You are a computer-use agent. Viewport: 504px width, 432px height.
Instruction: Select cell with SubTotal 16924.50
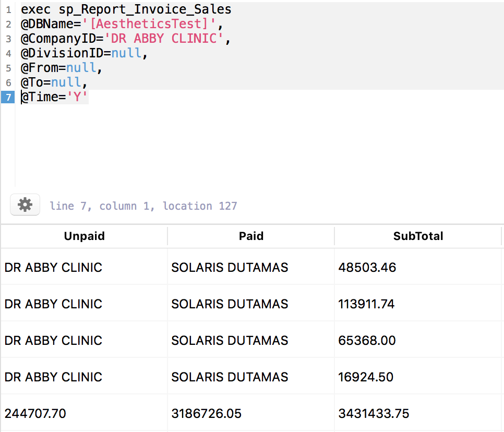point(418,377)
